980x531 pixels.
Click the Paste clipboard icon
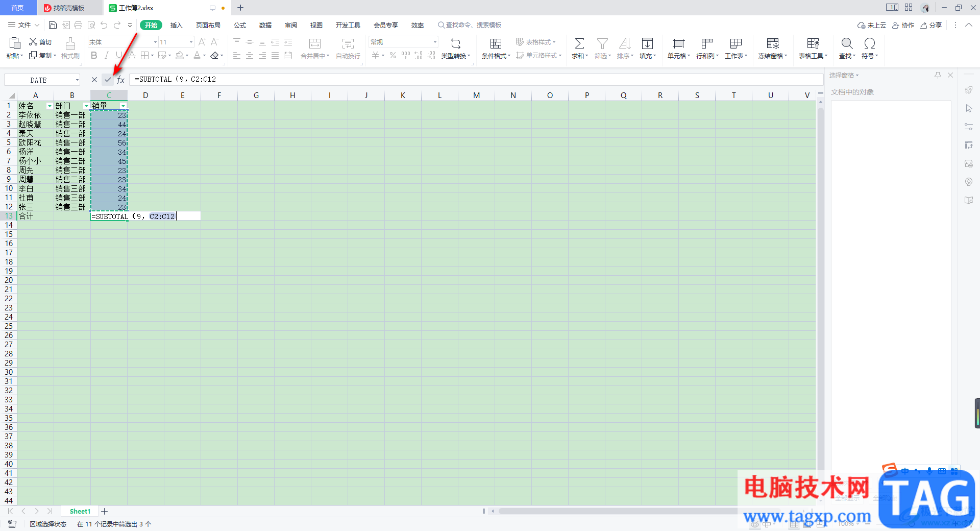point(15,43)
